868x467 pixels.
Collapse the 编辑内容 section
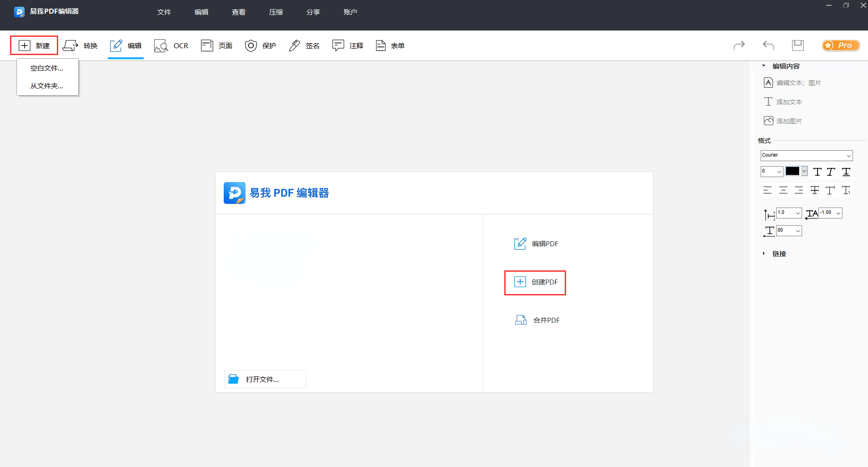coord(764,66)
